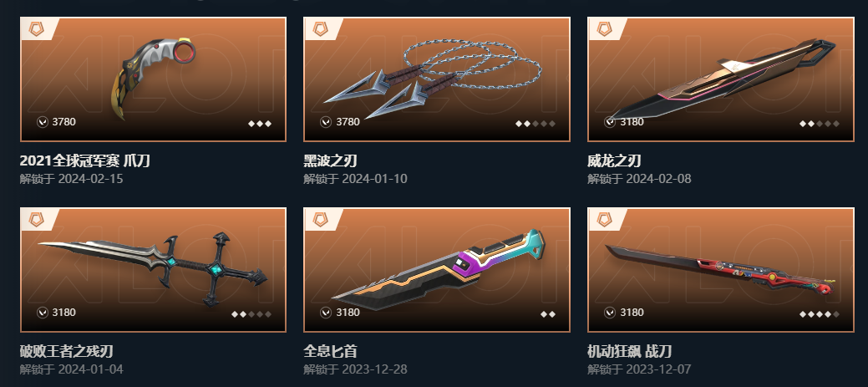The width and height of the screenshot is (868, 387).
Task: Click the level diamonds on the 黑波之刃 card
Action: pyautogui.click(x=536, y=124)
